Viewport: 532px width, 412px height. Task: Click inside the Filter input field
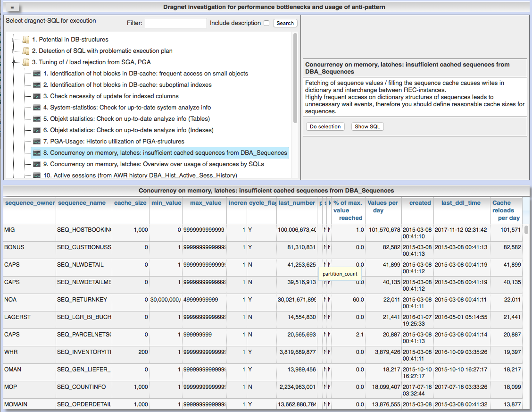(x=176, y=23)
